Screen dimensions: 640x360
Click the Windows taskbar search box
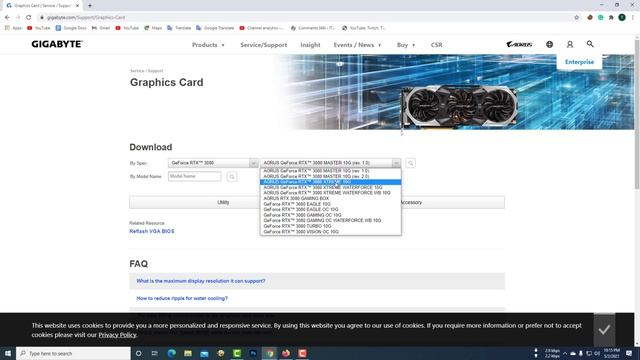click(73, 353)
